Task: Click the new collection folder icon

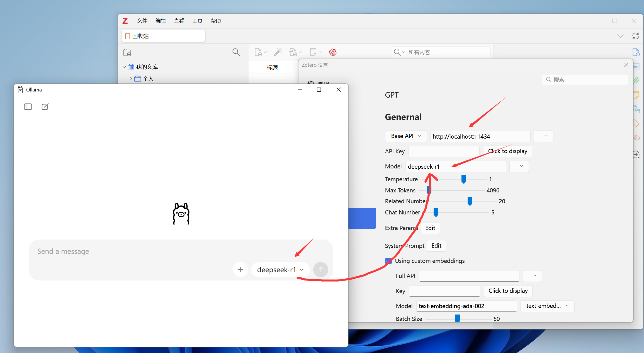Action: [127, 52]
